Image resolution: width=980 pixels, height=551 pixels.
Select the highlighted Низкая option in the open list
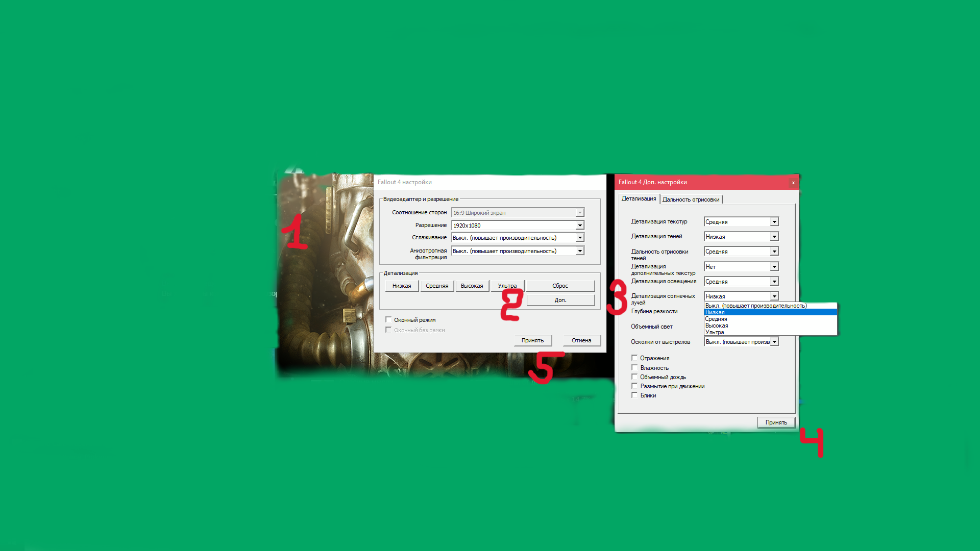[x=771, y=312]
